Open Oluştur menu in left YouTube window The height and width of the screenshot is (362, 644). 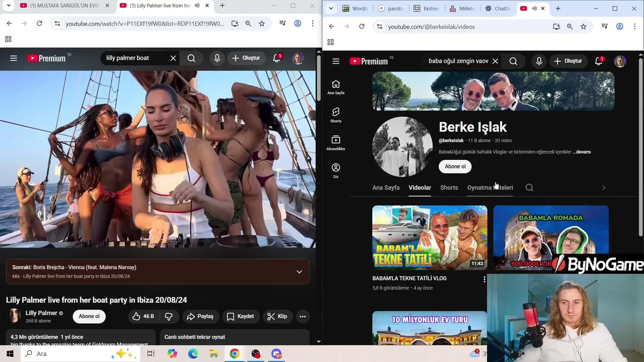246,58
